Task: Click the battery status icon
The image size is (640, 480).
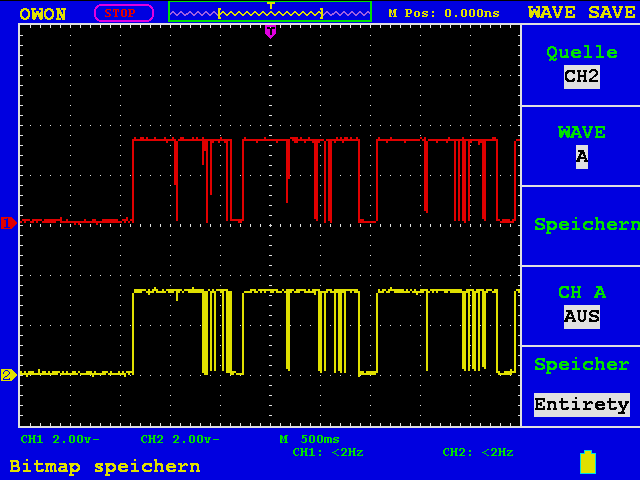Action: [588, 462]
